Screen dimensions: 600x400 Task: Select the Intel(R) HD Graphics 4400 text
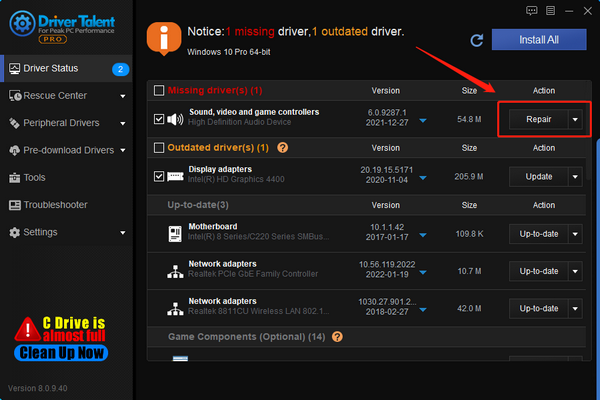[236, 179]
